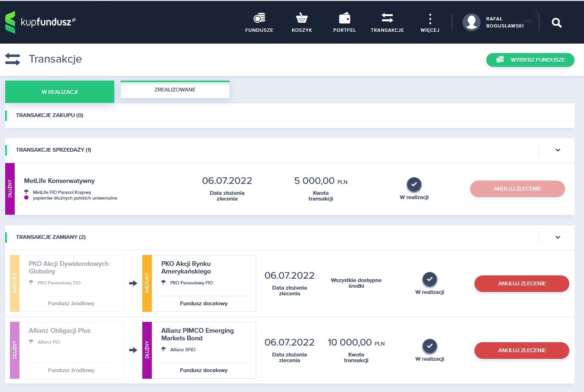Open Allianz Obligacji Plus source fund
This screenshot has height=392, width=584.
point(60,330)
